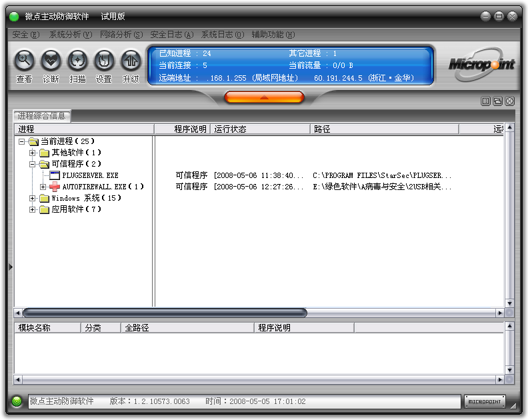Click the 模块名称 column header

(x=48, y=328)
